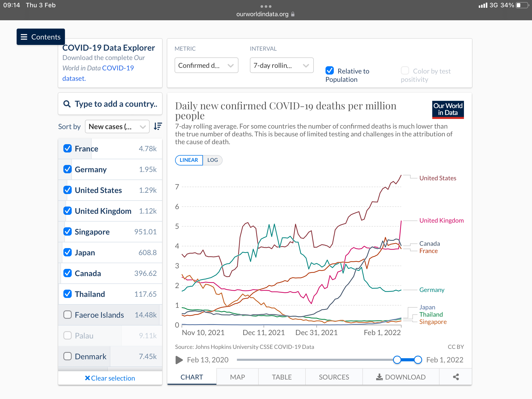
Task: Toggle Color by test positivity checkbox
Action: pos(405,71)
